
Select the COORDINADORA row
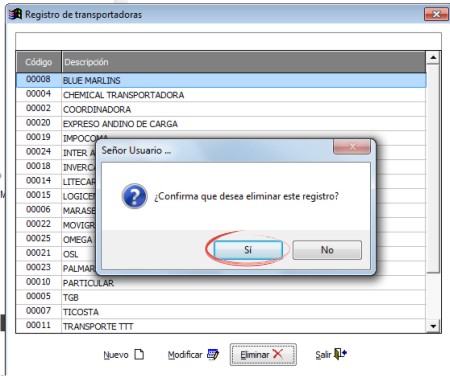(221, 109)
